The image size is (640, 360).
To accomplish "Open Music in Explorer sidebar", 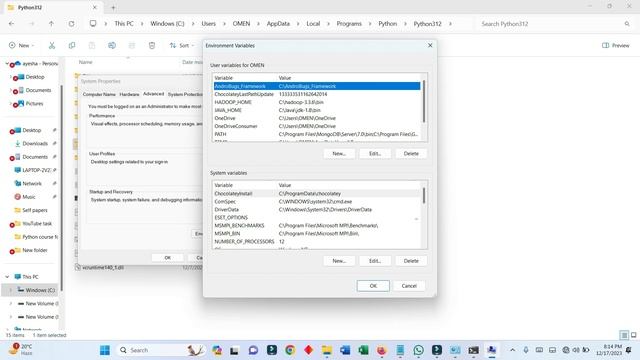I will click(29, 197).
